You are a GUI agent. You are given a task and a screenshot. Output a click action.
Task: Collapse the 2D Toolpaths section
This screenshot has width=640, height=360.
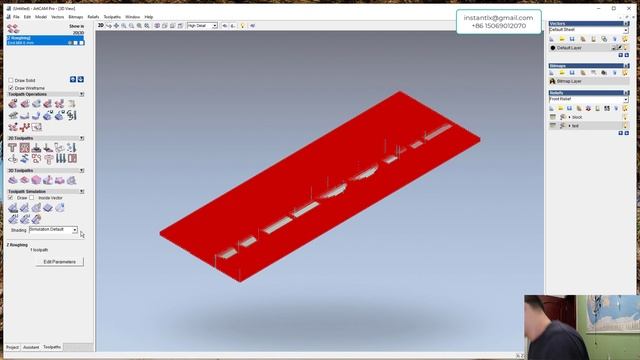(x=82, y=138)
